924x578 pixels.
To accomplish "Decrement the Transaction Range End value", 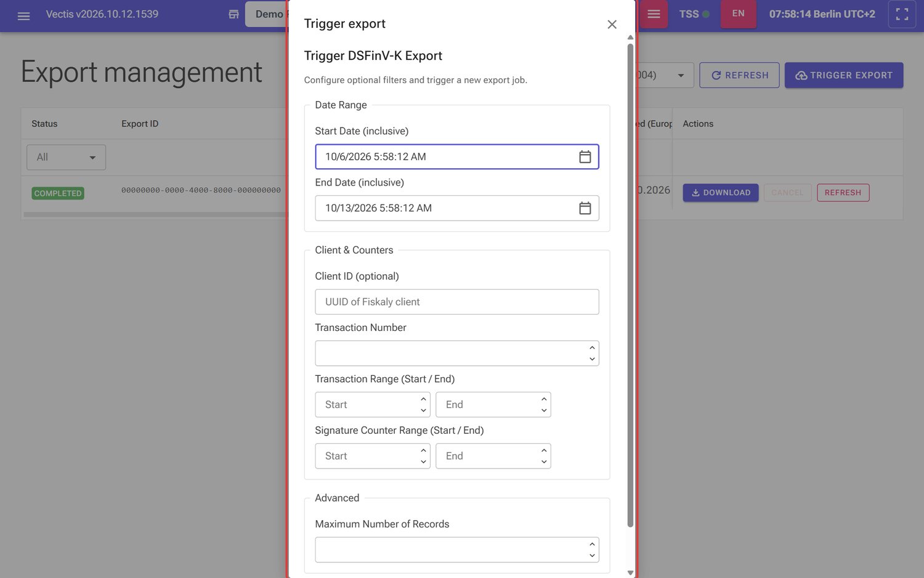I will [x=544, y=410].
